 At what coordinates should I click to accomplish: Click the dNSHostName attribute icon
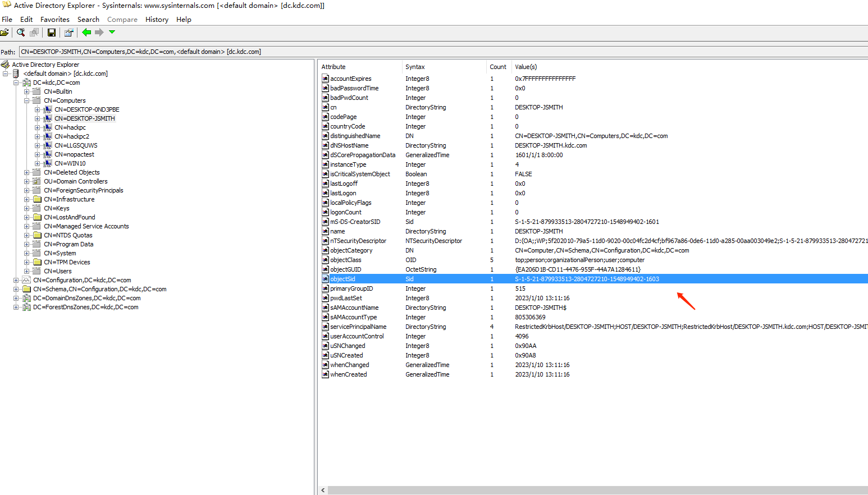[325, 145]
